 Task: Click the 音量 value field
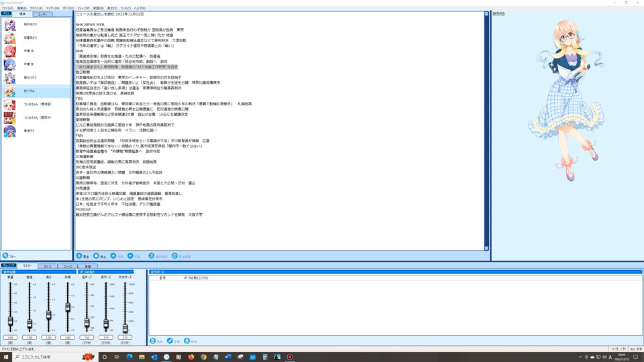(10, 337)
